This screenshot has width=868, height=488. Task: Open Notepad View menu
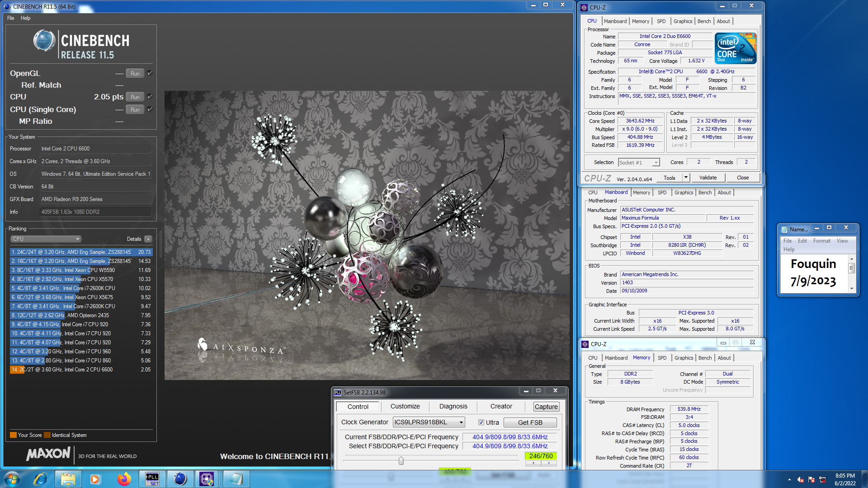[842, 241]
